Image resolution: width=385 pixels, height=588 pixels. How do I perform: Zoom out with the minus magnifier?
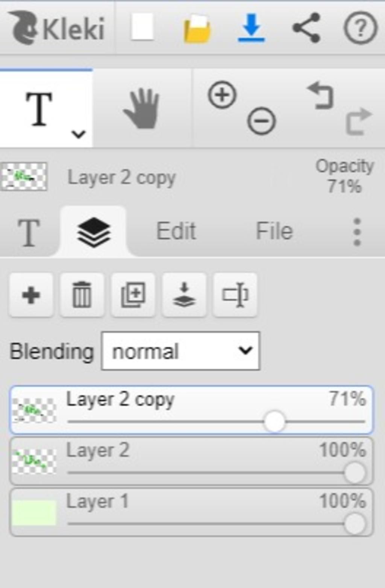click(261, 122)
